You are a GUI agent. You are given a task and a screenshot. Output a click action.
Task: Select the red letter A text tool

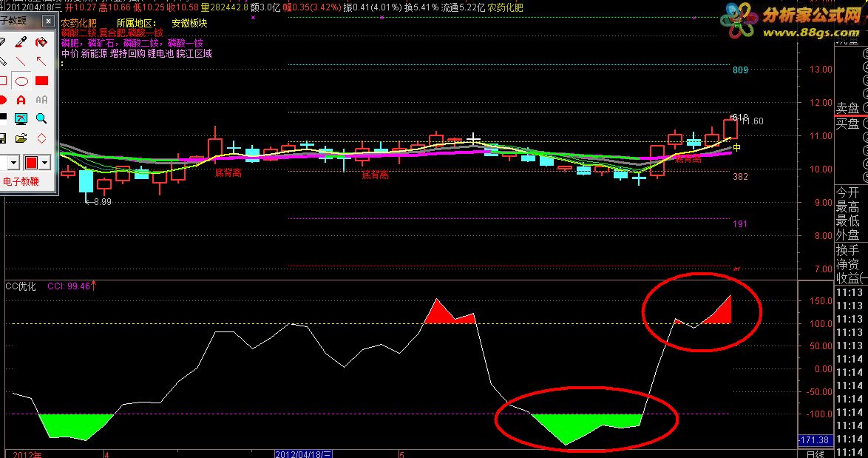coord(21,100)
